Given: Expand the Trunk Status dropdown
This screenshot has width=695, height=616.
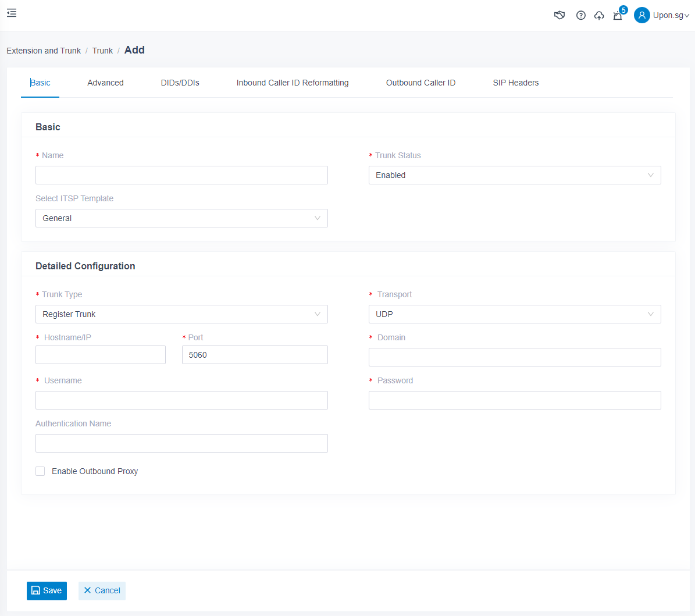Looking at the screenshot, I should (514, 175).
